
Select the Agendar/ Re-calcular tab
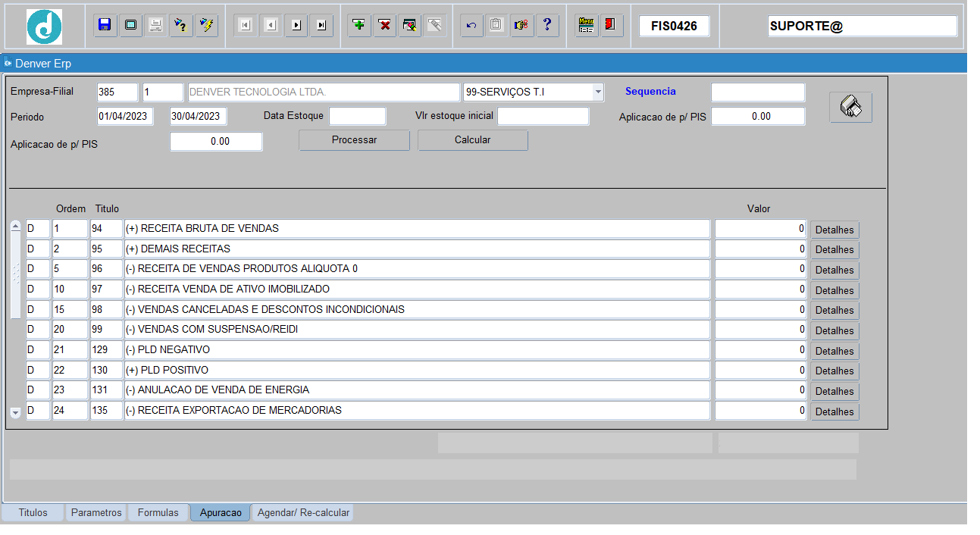tap(303, 513)
